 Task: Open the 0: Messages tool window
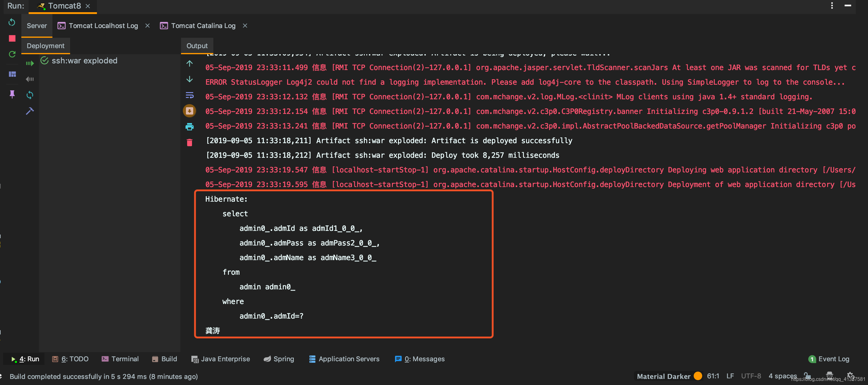click(420, 359)
